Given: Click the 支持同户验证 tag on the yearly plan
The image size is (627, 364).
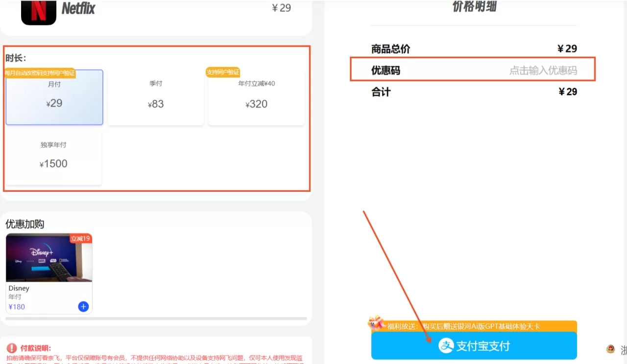Looking at the screenshot, I should pos(223,72).
